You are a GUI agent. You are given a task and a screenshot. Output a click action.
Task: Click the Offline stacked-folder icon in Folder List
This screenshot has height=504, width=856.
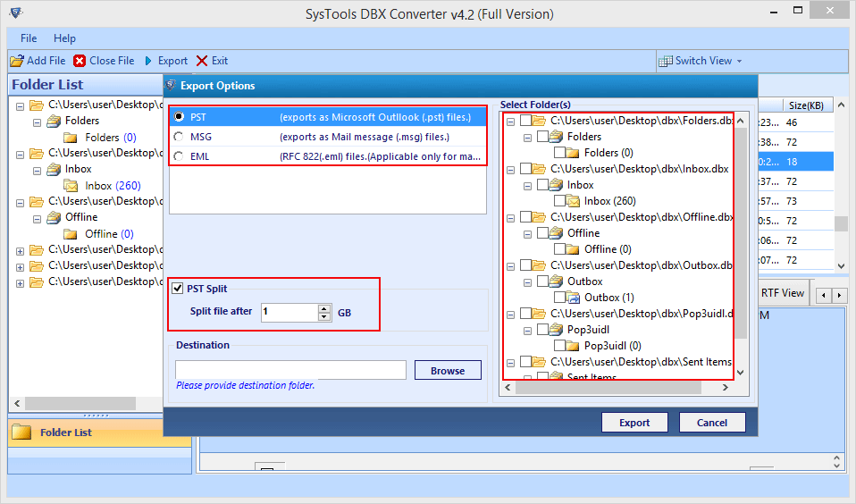[x=54, y=217]
